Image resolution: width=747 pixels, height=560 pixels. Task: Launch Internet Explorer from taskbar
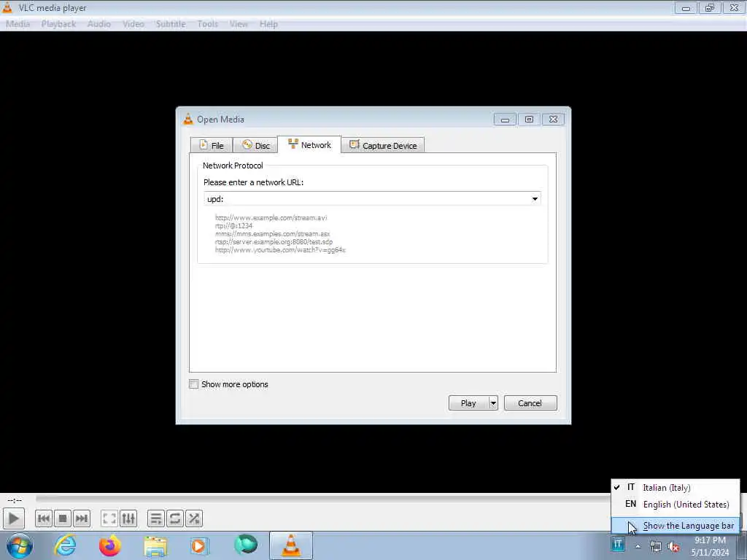click(66, 545)
